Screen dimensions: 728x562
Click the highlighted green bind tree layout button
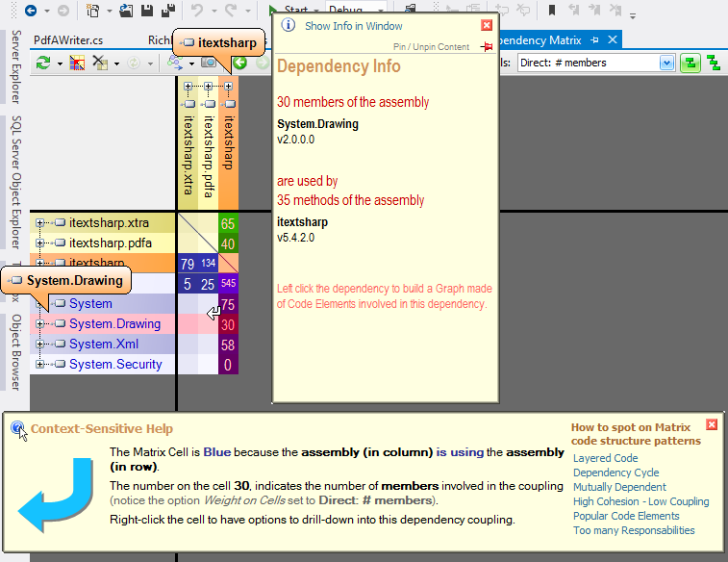(690, 63)
